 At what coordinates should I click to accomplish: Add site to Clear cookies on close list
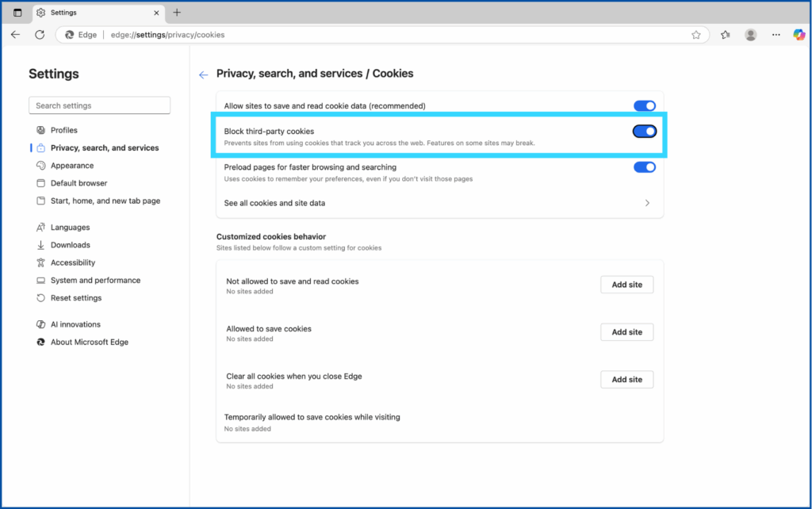(626, 380)
